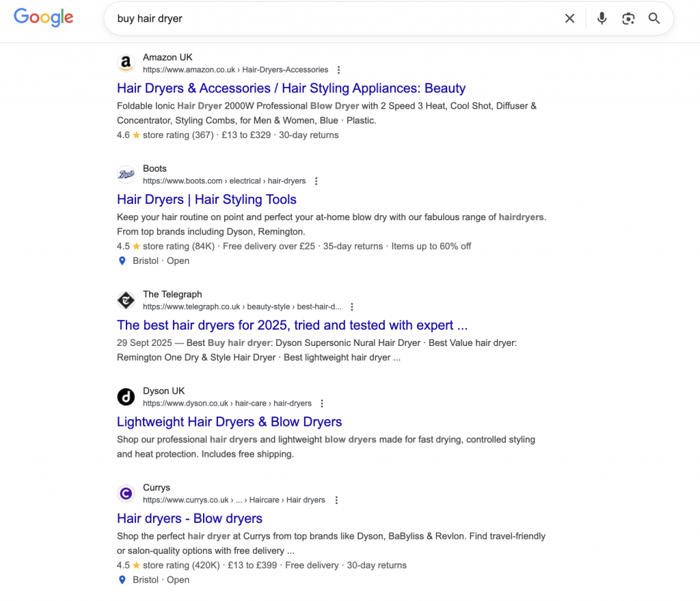Open Telegraph best hair dryers 2025 article
This screenshot has height=601, width=700.
tap(292, 325)
